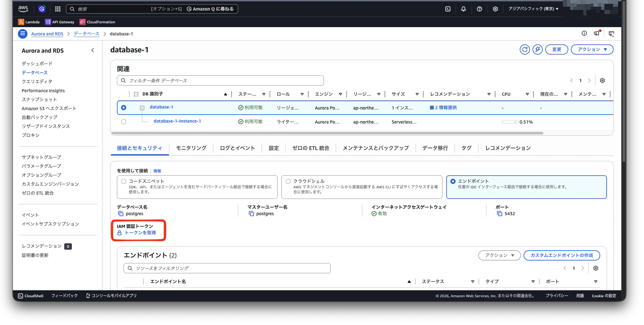The height and width of the screenshot is (325, 644).
Task: Switch to the 設定 tab
Action: (x=274, y=148)
